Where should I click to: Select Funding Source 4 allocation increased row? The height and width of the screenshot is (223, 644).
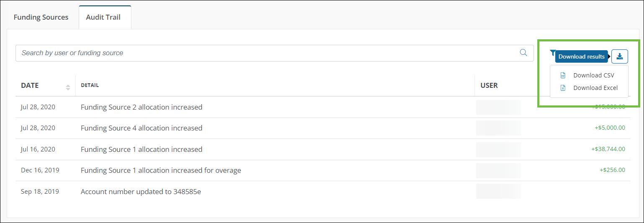point(322,128)
